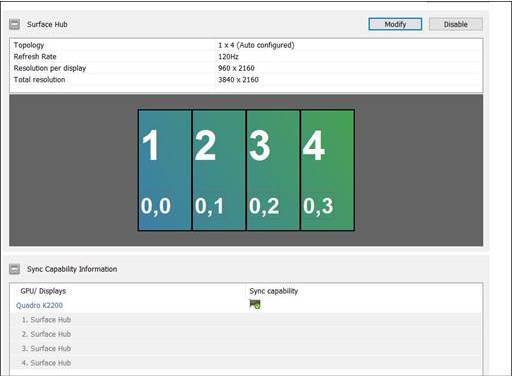Collapse the Surface Hub section

click(x=14, y=24)
